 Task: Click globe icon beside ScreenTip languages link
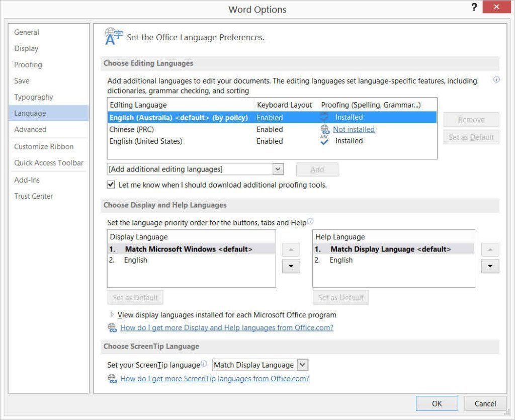coord(112,378)
